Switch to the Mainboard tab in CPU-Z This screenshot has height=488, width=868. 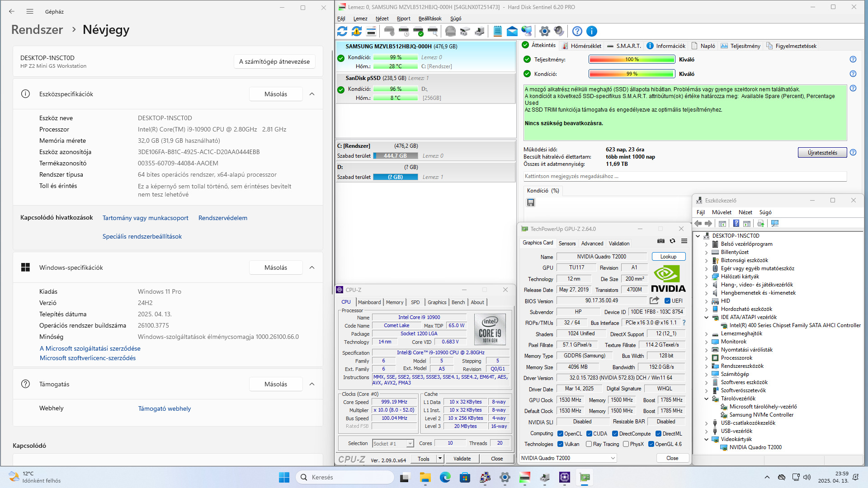(x=369, y=302)
